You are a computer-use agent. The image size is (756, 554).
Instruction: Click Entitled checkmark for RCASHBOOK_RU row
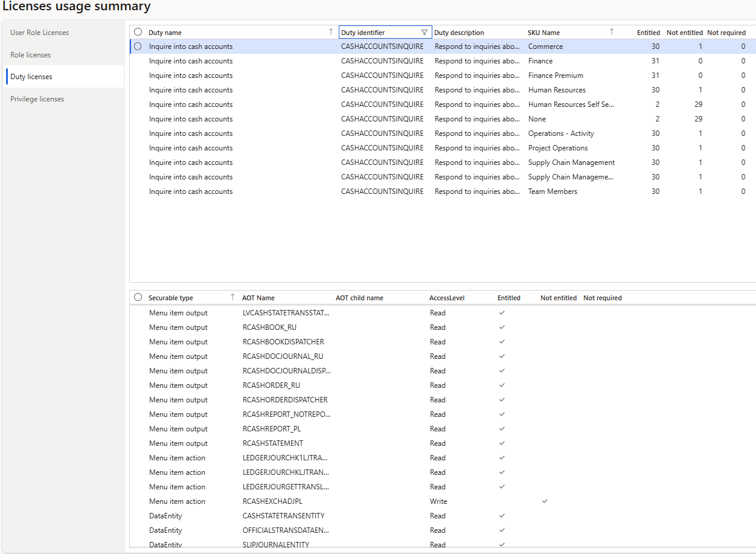[x=502, y=327]
